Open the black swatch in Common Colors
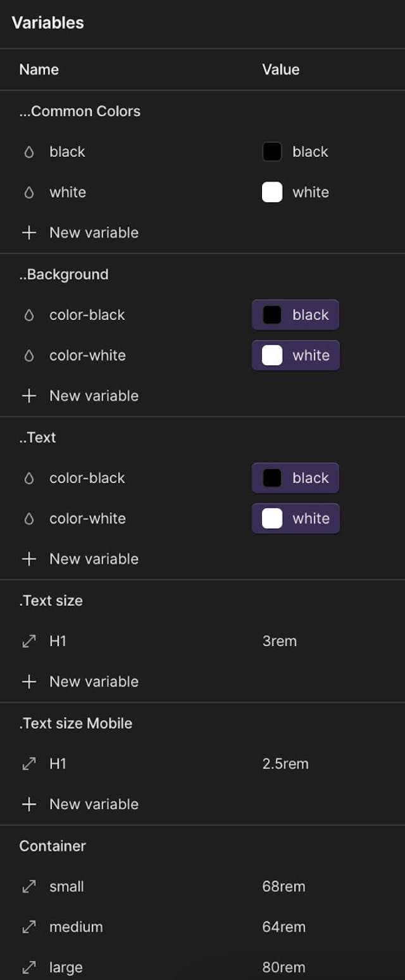Viewport: 405px width, 980px height. (x=272, y=152)
